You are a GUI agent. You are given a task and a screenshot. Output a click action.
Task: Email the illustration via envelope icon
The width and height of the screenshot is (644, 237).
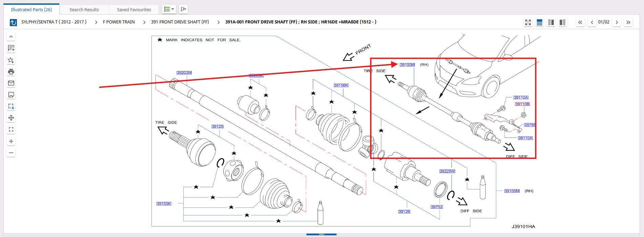[11, 83]
